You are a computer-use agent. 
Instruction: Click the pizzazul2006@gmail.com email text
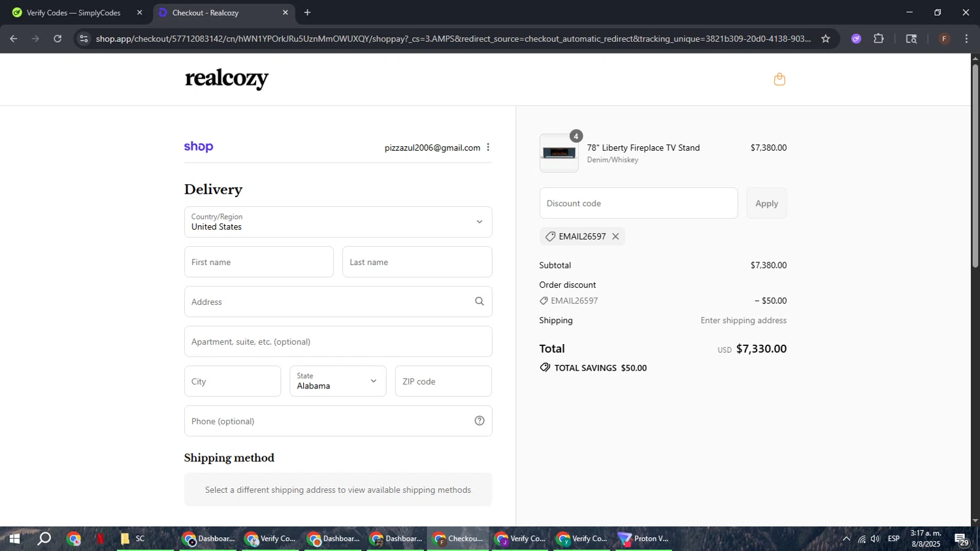pyautogui.click(x=433, y=148)
